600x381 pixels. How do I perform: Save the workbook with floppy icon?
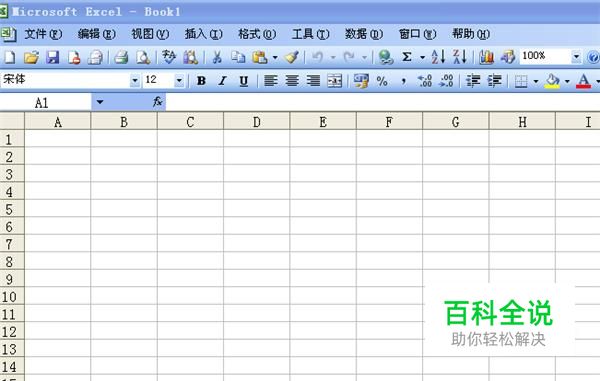[53, 57]
